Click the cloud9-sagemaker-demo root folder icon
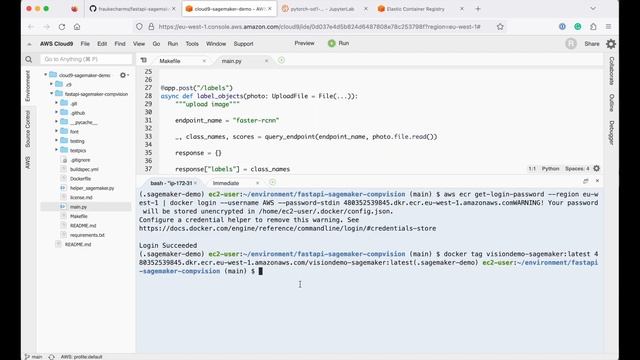Viewport: 640px width, 360px height. [x=53, y=75]
